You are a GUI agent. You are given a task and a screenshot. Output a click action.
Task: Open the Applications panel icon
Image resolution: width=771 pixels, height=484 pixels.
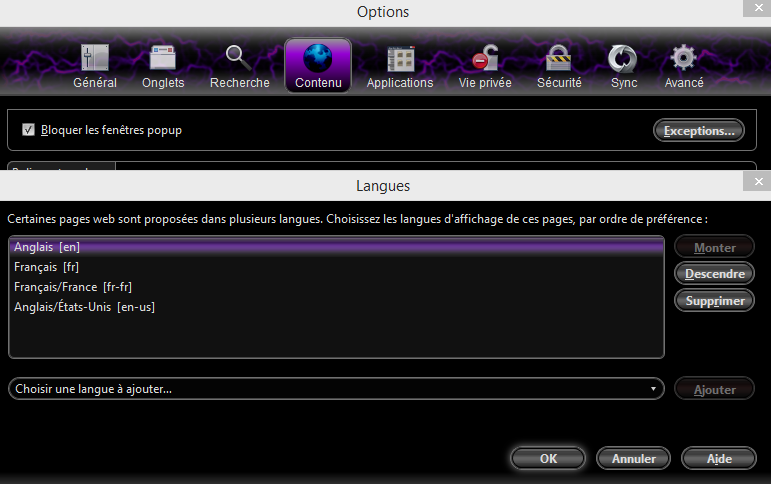tap(400, 59)
